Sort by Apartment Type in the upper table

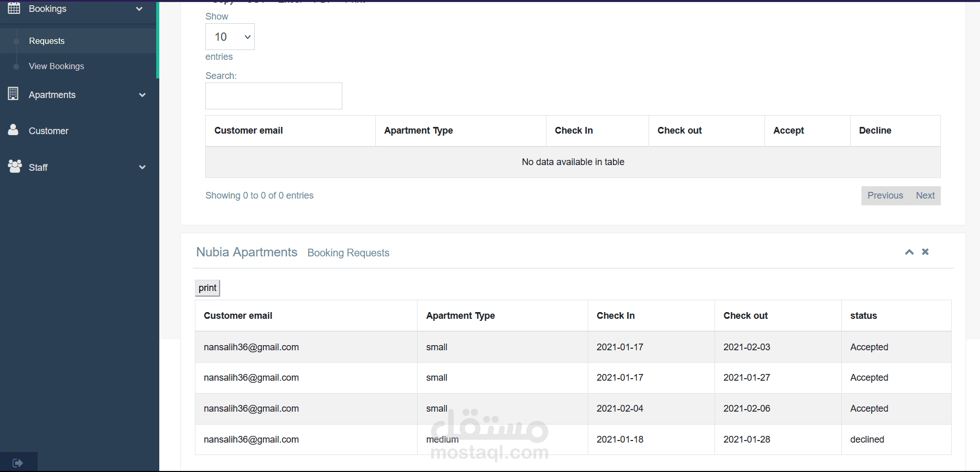pyautogui.click(x=460, y=131)
